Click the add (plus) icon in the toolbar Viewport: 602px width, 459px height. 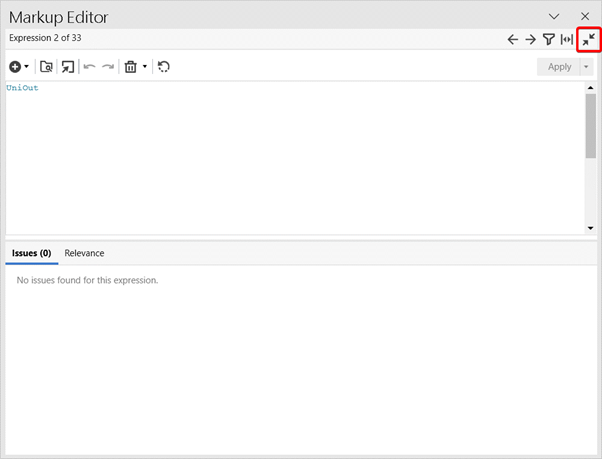point(15,67)
